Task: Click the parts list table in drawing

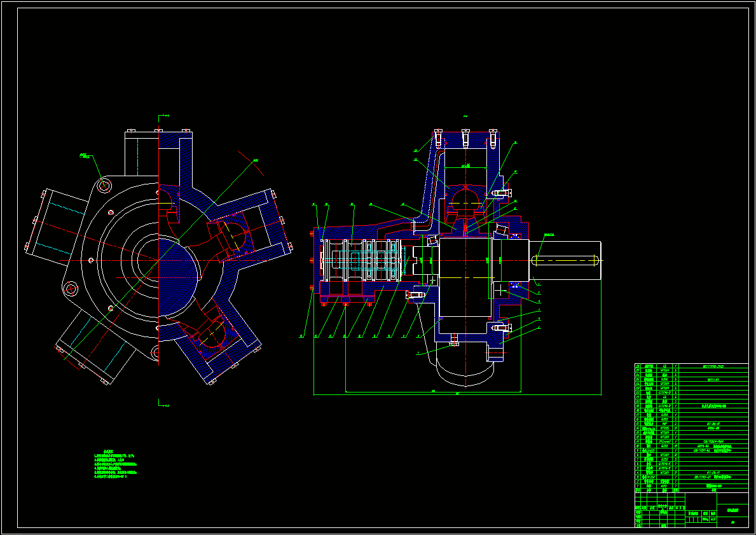Action: pos(691,428)
